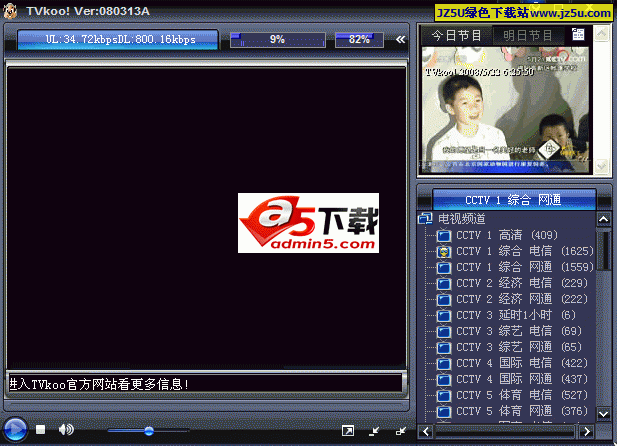Click the 电视频道 folder icon
The width and height of the screenshot is (617, 446).
425,218
